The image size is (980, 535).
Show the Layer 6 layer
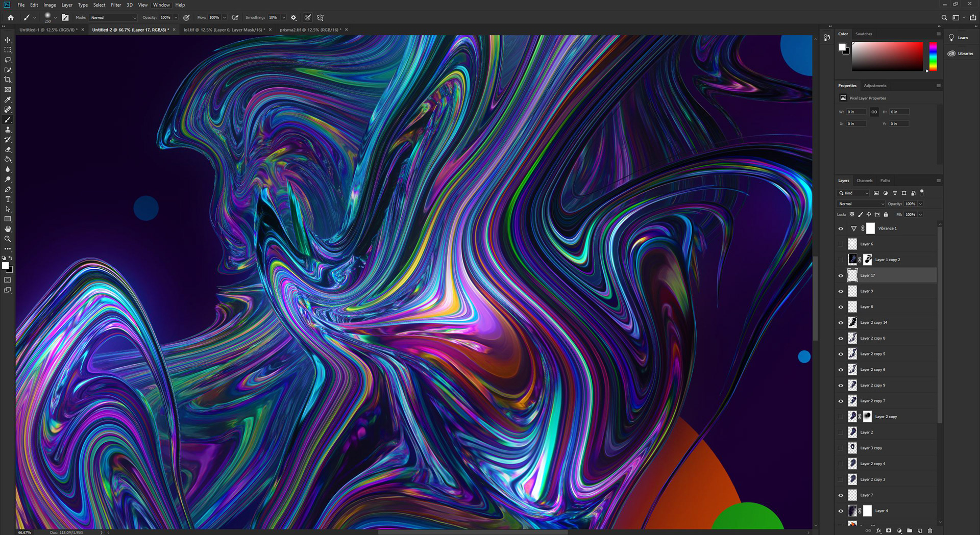click(841, 244)
